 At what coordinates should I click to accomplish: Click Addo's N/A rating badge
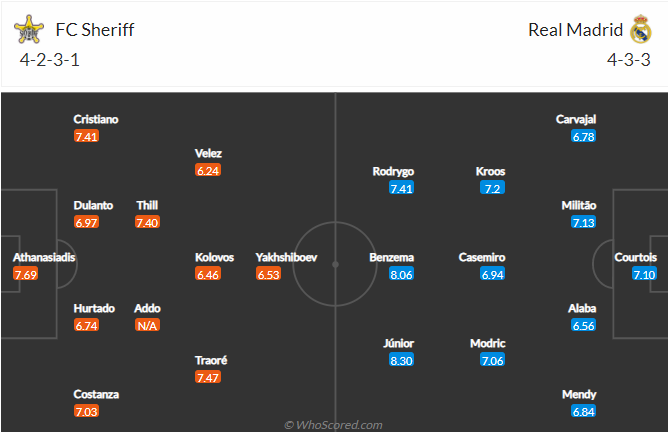tap(147, 325)
